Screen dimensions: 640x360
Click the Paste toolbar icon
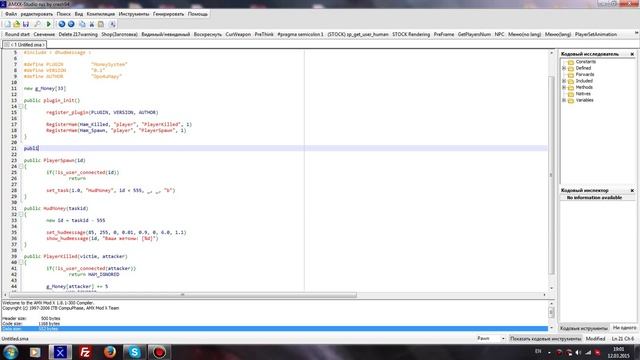(101, 24)
